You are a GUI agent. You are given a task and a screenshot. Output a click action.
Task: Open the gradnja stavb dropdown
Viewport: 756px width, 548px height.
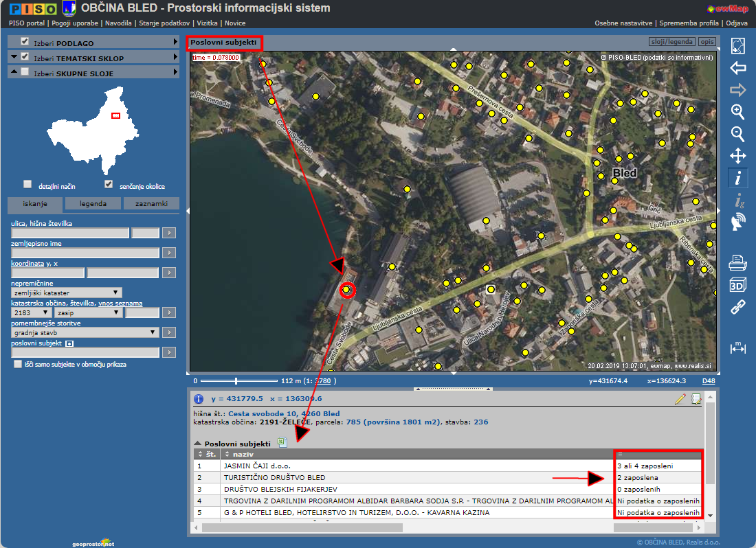click(x=85, y=332)
